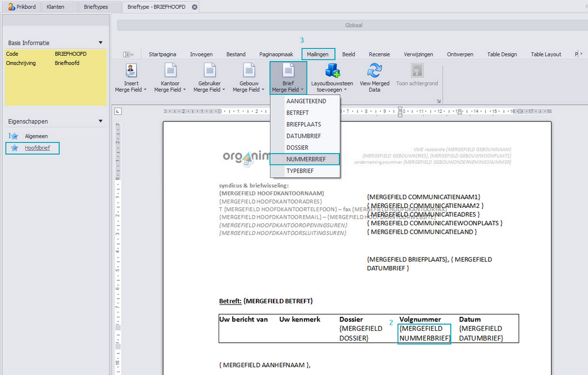
Task: Open Insert Merge Field dropdown arrow
Action: pyautogui.click(x=145, y=90)
